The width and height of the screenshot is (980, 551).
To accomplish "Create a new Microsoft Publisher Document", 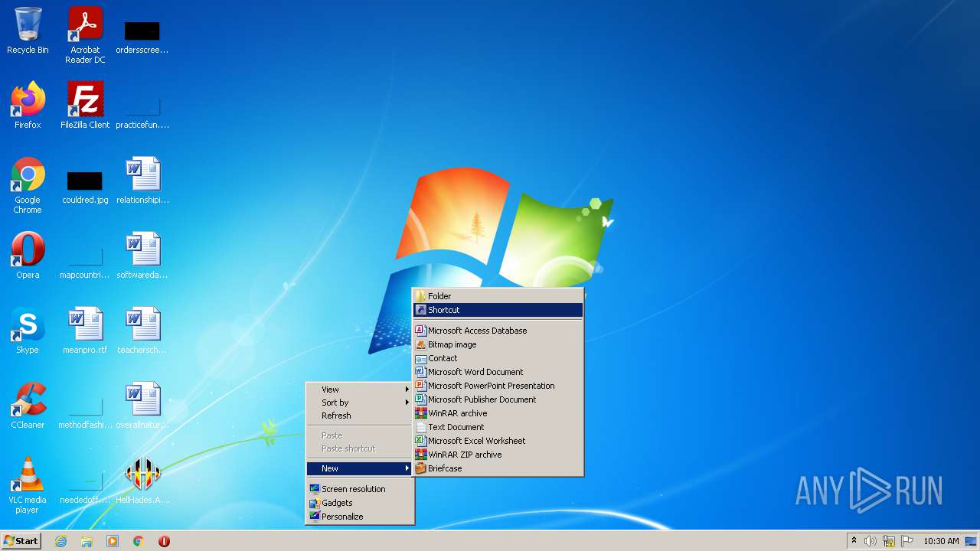I will (498, 399).
